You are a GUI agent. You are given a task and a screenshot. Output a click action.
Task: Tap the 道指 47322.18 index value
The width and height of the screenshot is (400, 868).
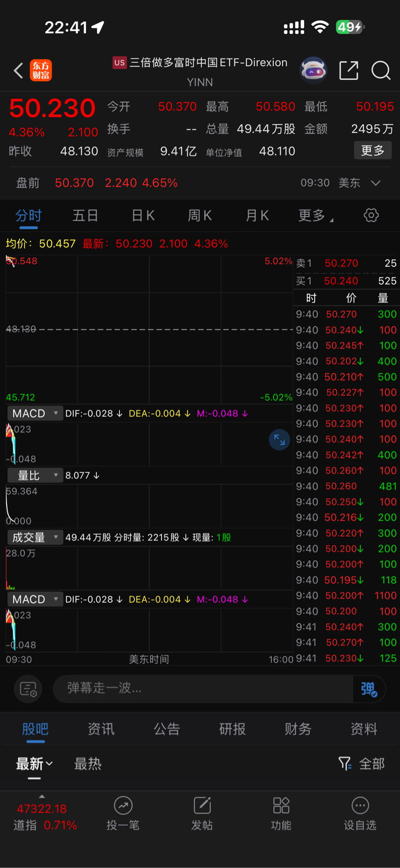tap(42, 809)
